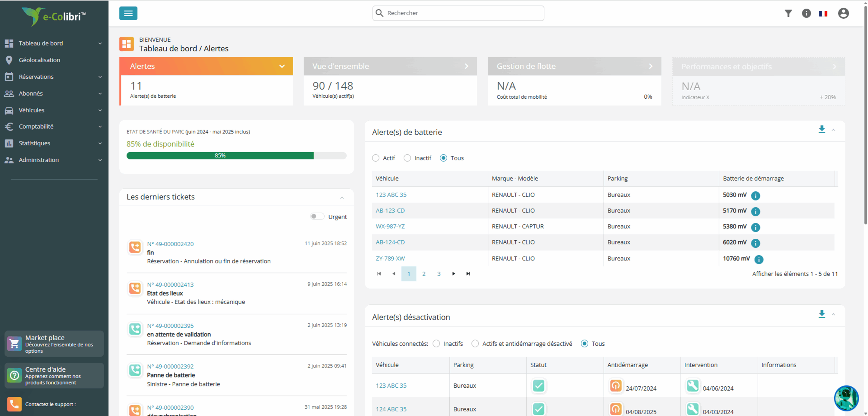Image resolution: width=868 pixels, height=416 pixels.
Task: Open Centre d'aide help card
Action: coord(54,375)
